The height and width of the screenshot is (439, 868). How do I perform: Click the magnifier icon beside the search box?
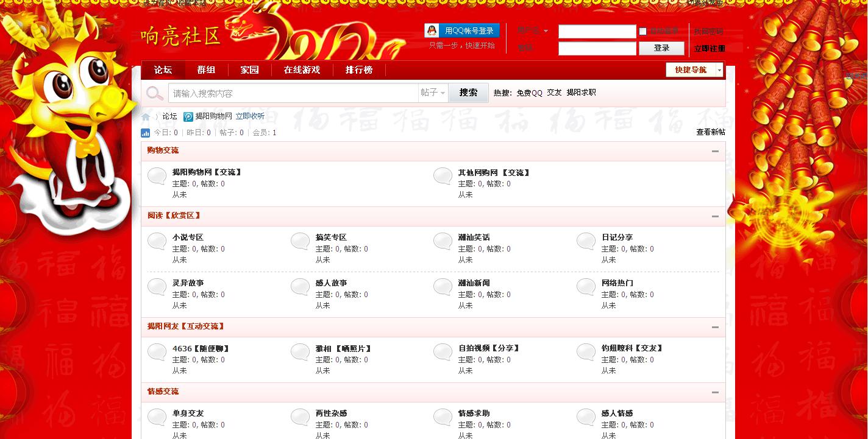(154, 92)
